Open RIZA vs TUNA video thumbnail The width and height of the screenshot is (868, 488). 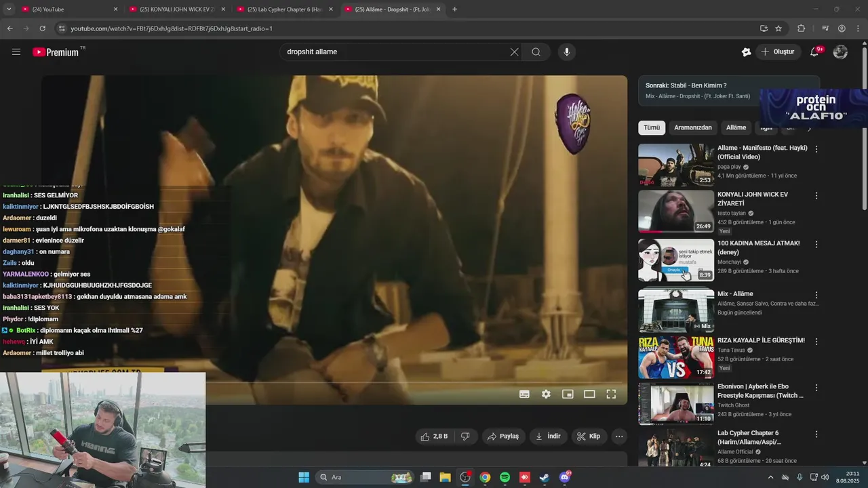676,357
